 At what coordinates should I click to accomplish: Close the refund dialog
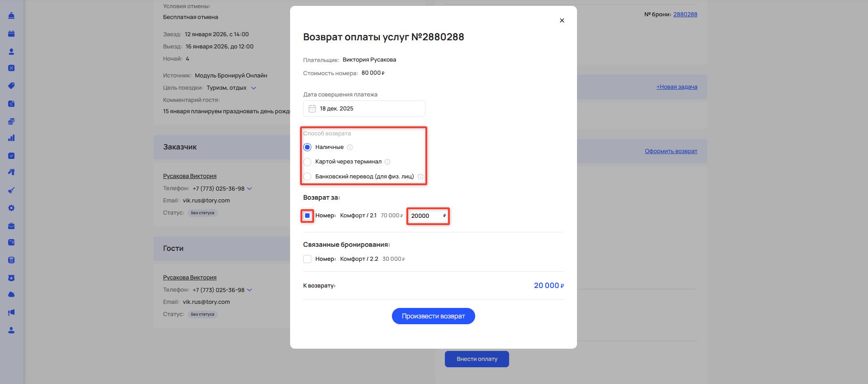click(562, 20)
